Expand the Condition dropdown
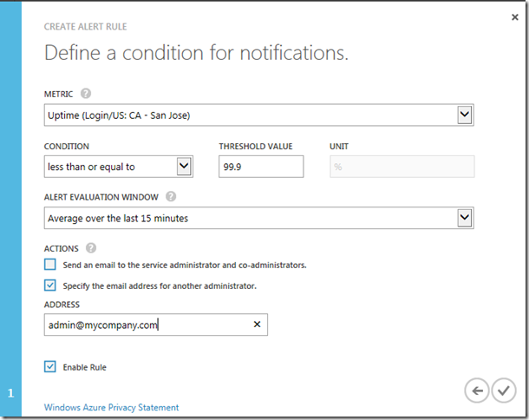 (183, 166)
